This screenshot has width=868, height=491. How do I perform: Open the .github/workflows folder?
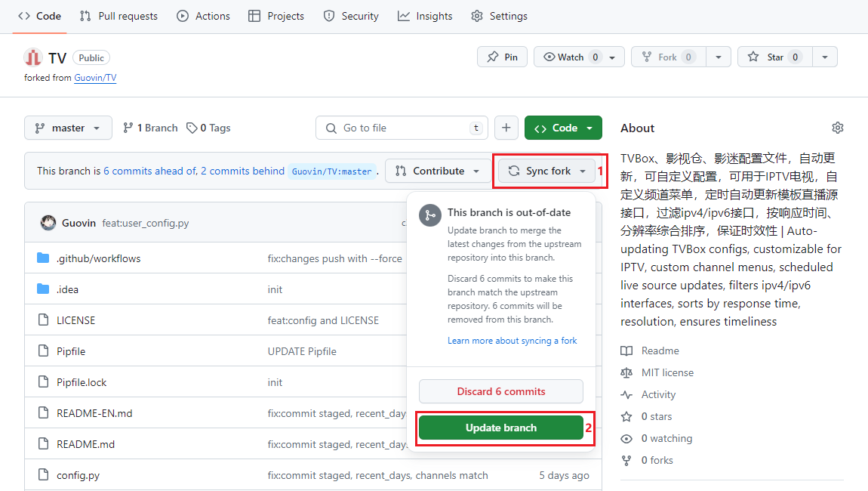[x=99, y=259]
